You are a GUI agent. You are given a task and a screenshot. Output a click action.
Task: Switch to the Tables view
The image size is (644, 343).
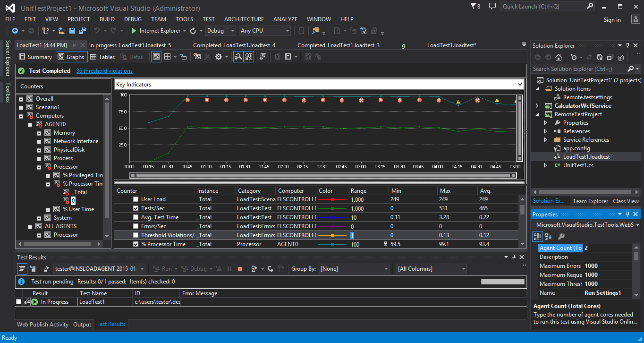(102, 57)
